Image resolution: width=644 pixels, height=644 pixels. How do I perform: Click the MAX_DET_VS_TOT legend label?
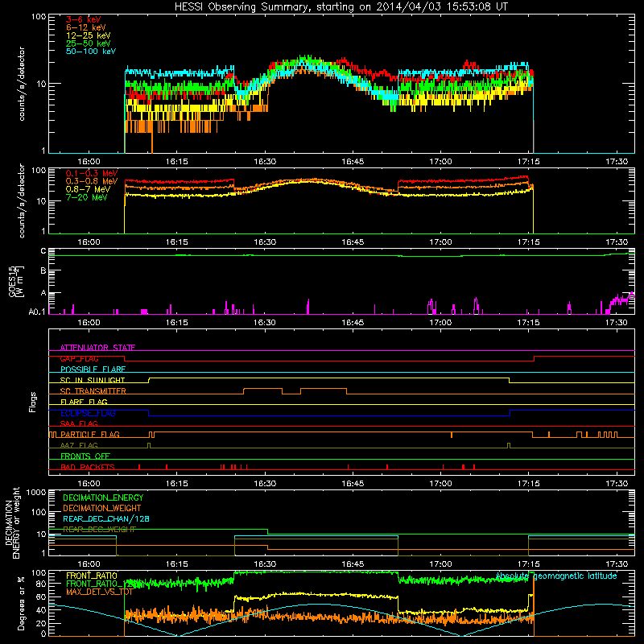(99, 592)
